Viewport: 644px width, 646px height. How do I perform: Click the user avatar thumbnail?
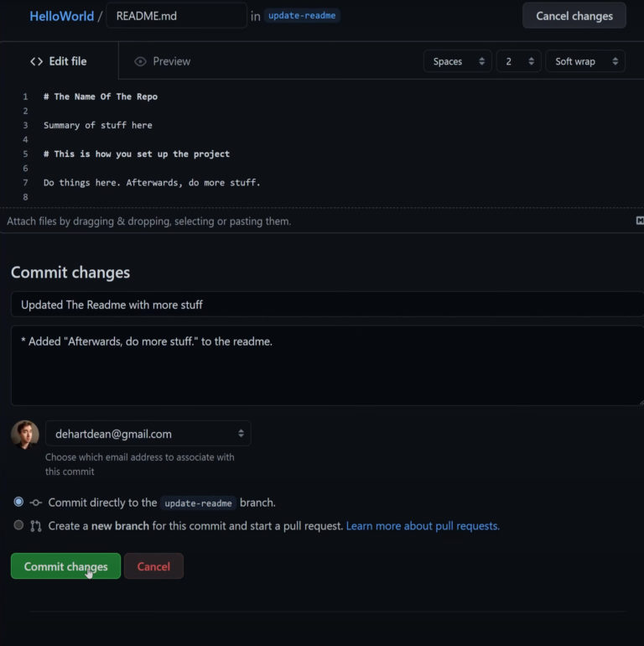pyautogui.click(x=25, y=435)
